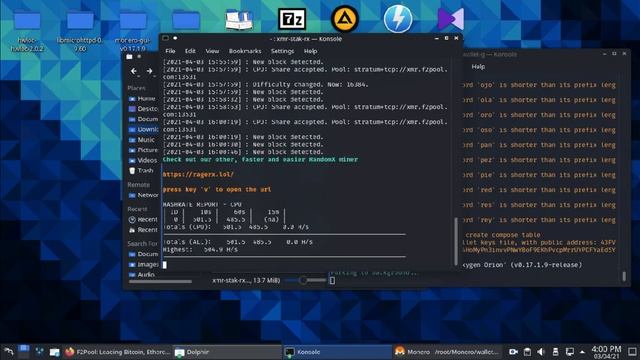Viewport: 640px width, 360px height.
Task: Switch to Dolphin taskbar entry
Action: click(227, 352)
